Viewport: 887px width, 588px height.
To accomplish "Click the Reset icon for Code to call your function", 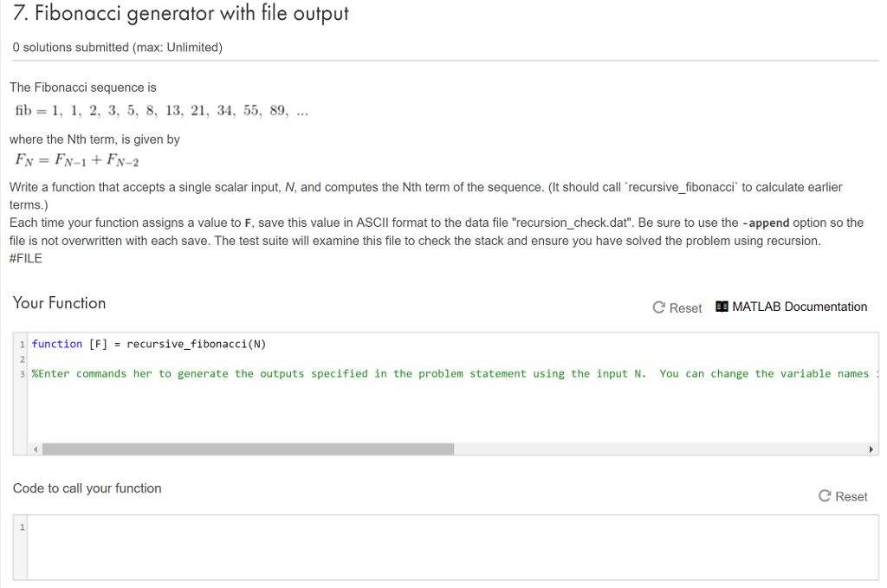I will click(825, 496).
